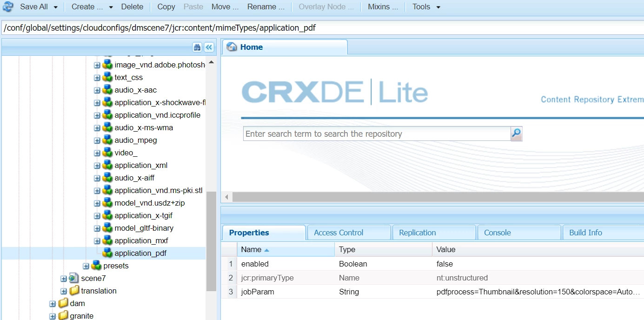Click the text_css node icon
644x320 pixels.
[x=107, y=77]
